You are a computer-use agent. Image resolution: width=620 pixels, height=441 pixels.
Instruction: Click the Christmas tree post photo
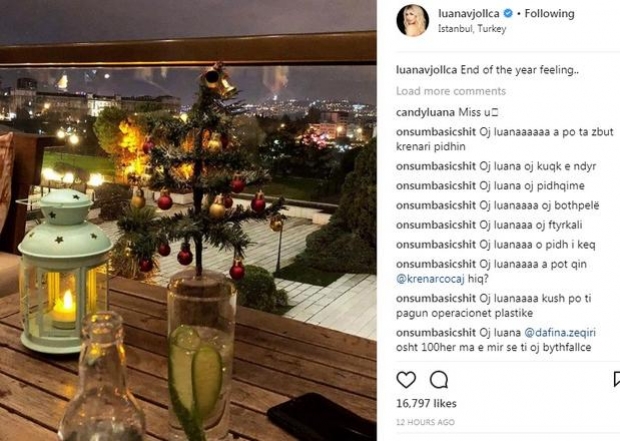coord(188,220)
